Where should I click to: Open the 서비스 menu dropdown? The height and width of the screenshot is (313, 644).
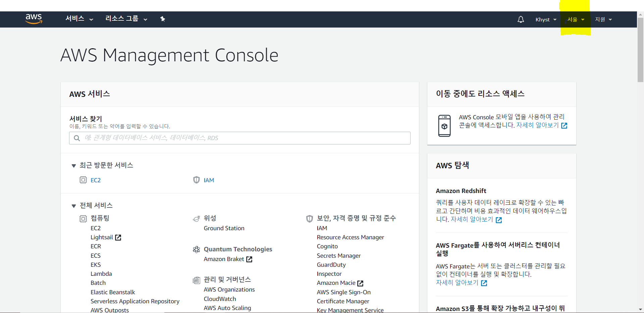point(79,19)
